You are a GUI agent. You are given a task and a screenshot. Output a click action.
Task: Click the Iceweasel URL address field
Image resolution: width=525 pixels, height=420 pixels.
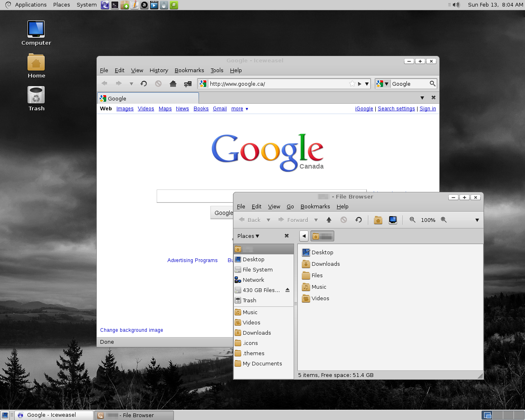[278, 84]
